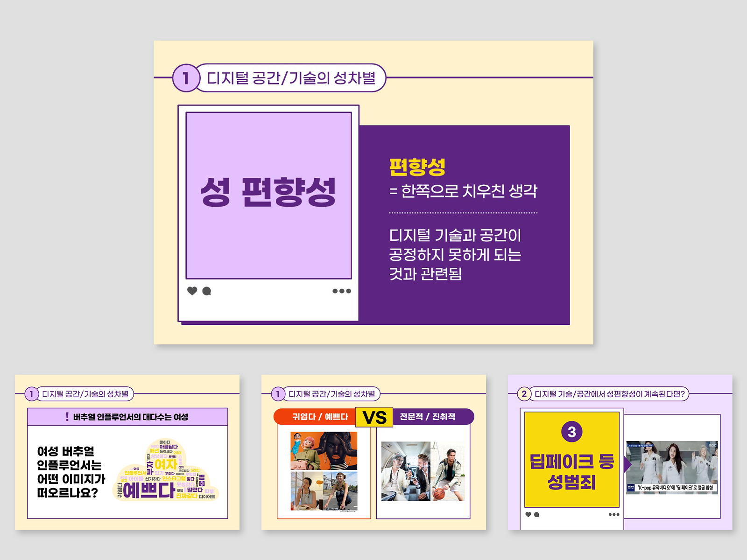This screenshot has width=747, height=560.
Task: Click the number 1 badge on the VS comparison slide
Action: tap(278, 394)
